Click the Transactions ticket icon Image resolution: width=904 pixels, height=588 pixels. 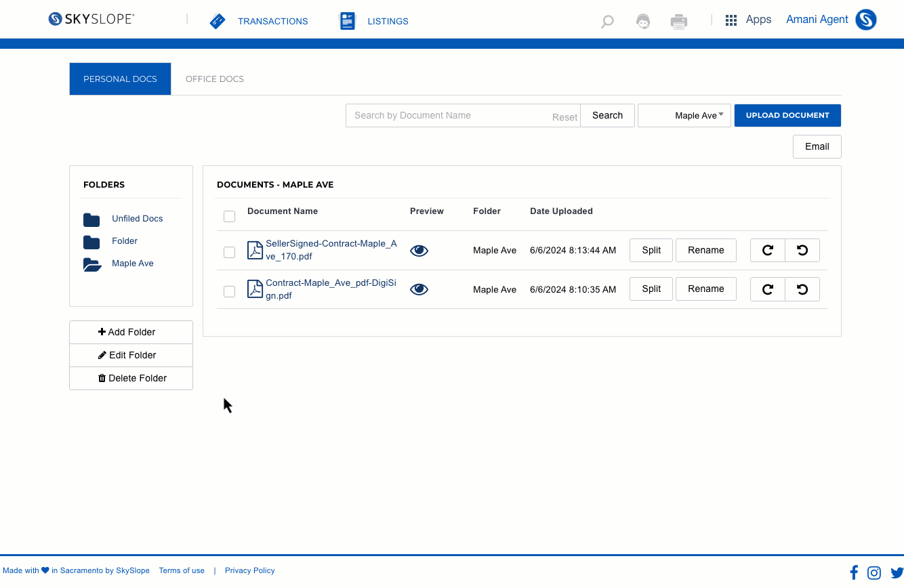point(218,21)
